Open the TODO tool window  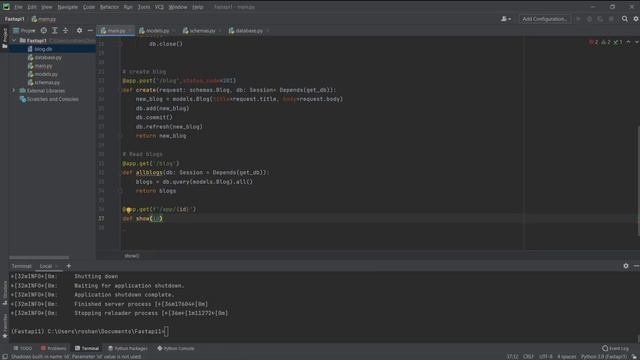23,349
